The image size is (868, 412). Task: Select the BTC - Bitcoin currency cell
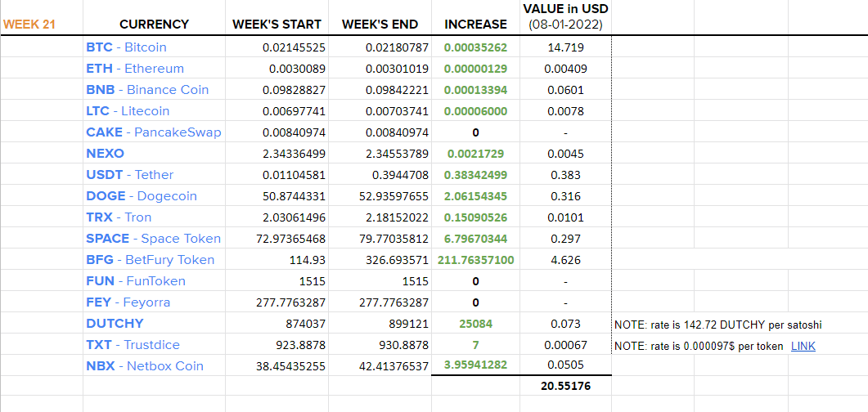tap(155, 47)
